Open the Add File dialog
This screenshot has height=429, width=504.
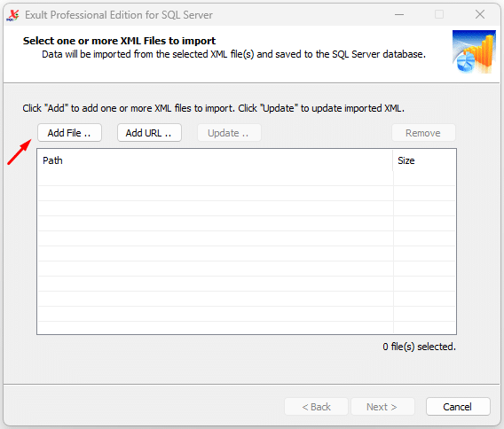coord(69,133)
